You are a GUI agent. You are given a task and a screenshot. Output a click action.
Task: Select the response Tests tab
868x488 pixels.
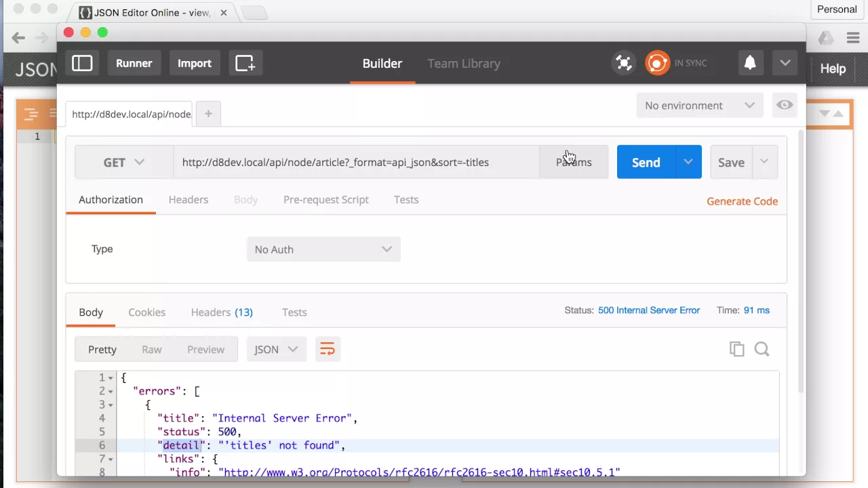pos(294,312)
